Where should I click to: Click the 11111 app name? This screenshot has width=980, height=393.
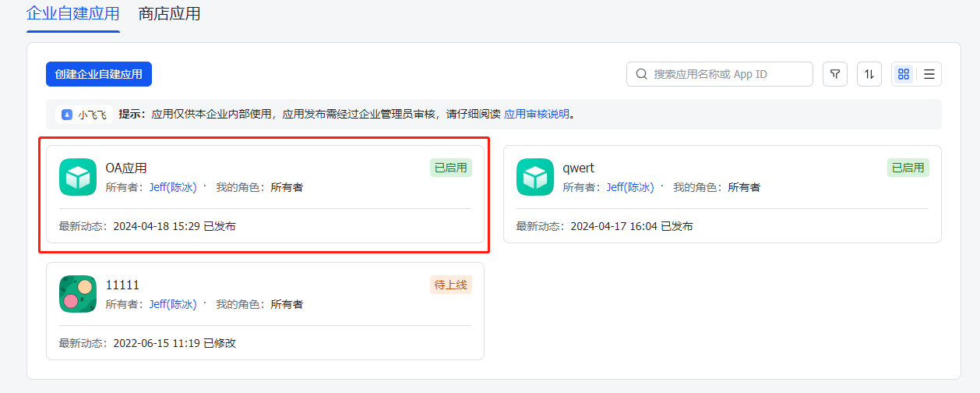[122, 285]
